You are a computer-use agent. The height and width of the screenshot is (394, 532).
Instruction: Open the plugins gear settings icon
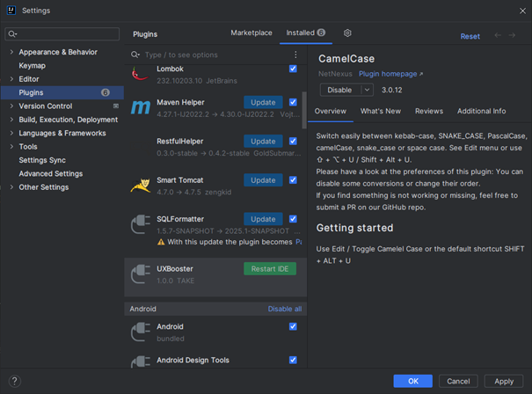click(347, 33)
